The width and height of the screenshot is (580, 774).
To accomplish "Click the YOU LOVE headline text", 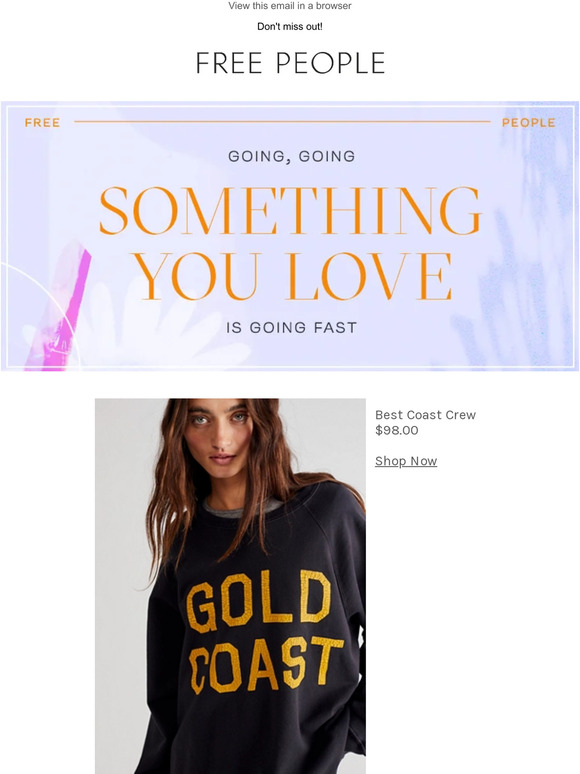I will [x=293, y=276].
